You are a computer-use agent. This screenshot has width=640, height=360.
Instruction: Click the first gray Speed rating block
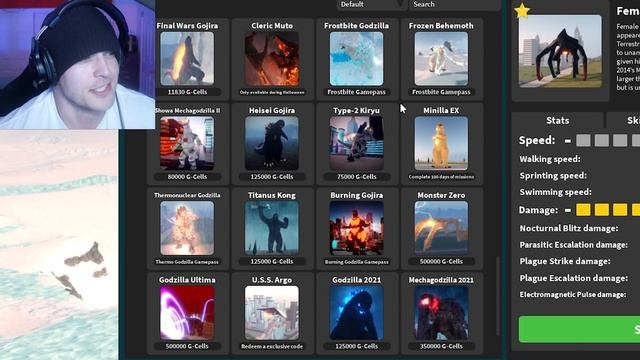click(x=583, y=141)
